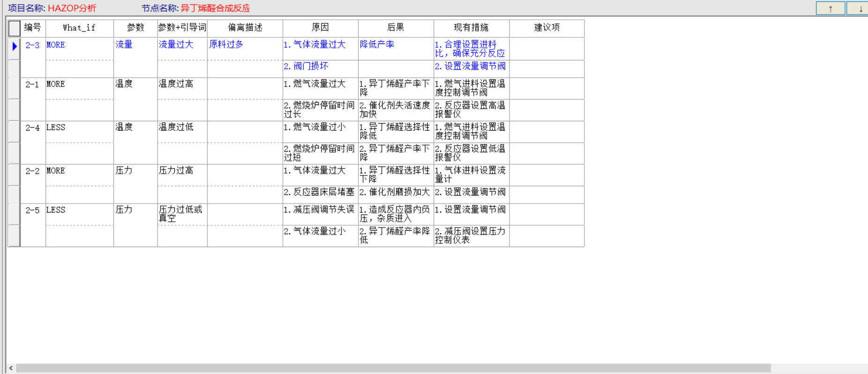Click the empty 建议项 cell of row 2-3

tap(547, 49)
